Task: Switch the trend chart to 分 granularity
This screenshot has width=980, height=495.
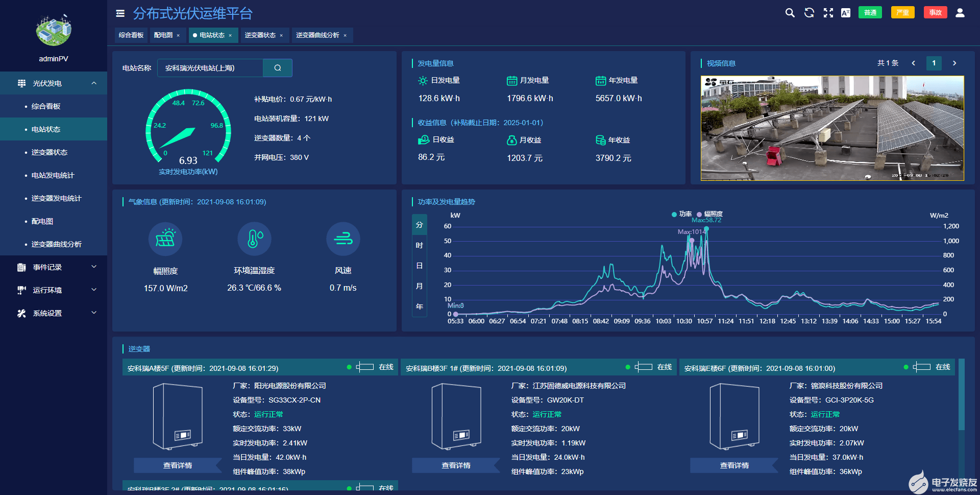Action: [x=420, y=225]
